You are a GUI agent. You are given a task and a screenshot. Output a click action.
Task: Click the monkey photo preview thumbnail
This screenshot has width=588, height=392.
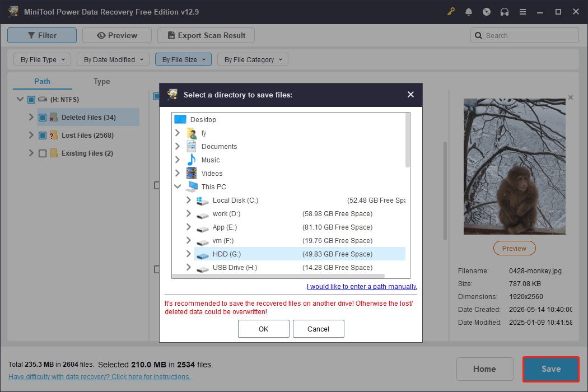tap(515, 166)
